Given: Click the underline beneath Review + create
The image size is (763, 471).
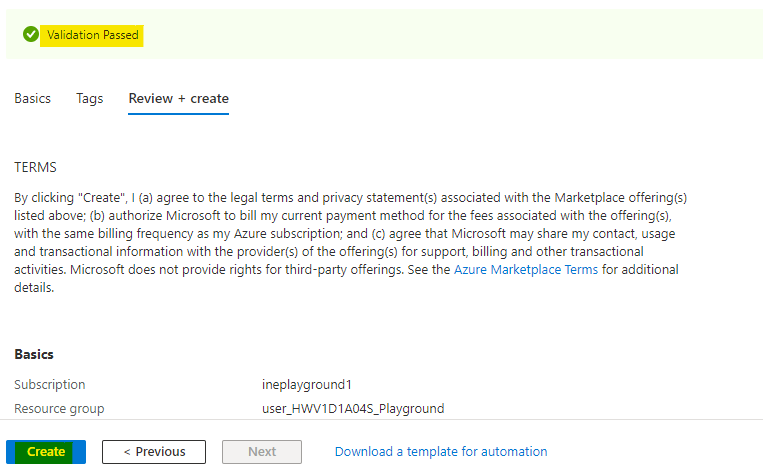Looking at the screenshot, I should [x=178, y=113].
